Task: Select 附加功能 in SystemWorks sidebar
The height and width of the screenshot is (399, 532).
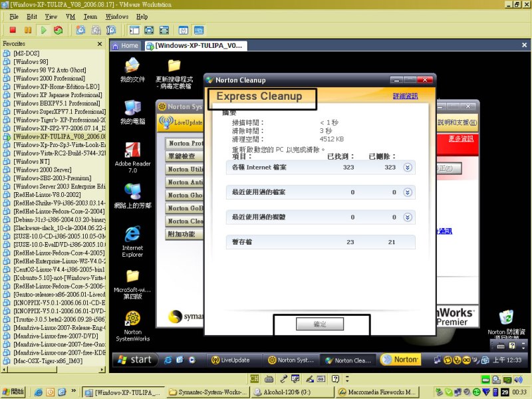Action: click(185, 234)
